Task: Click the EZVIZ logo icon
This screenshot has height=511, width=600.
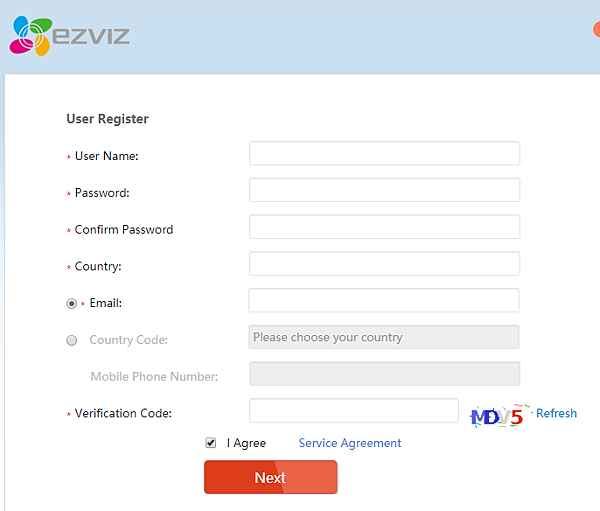Action: coord(31,36)
